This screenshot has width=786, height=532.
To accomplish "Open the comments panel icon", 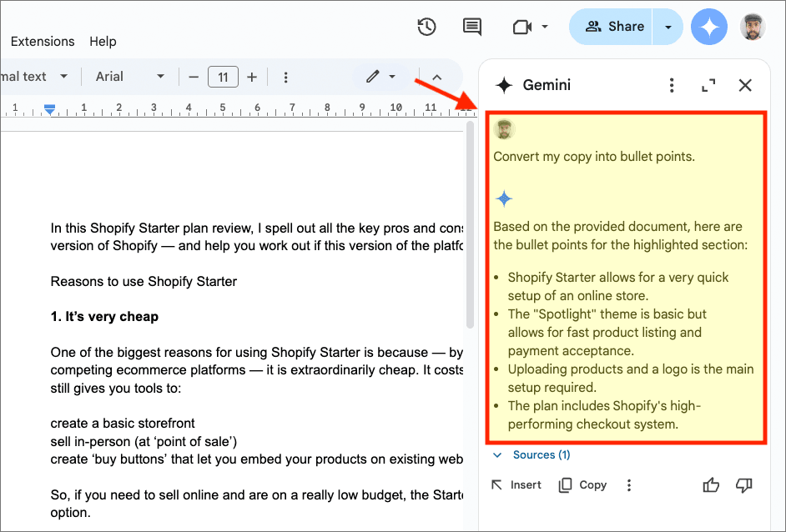I will (471, 27).
